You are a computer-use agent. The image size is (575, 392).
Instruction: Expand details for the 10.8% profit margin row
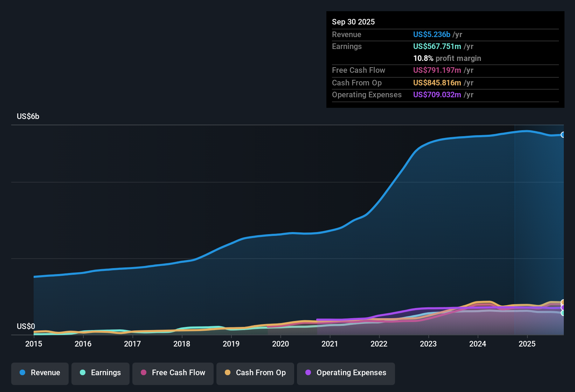(447, 58)
